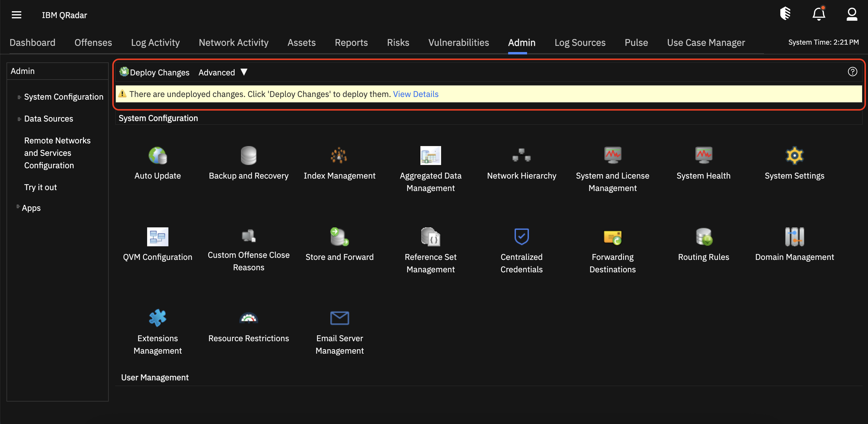Click the user profile icon
The width and height of the screenshot is (868, 424).
click(x=851, y=14)
